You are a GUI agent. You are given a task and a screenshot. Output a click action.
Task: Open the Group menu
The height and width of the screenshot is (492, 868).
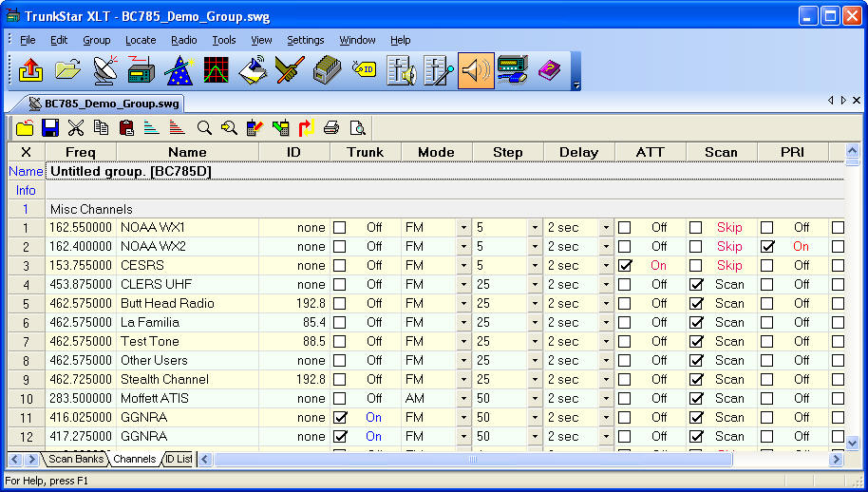coord(97,40)
